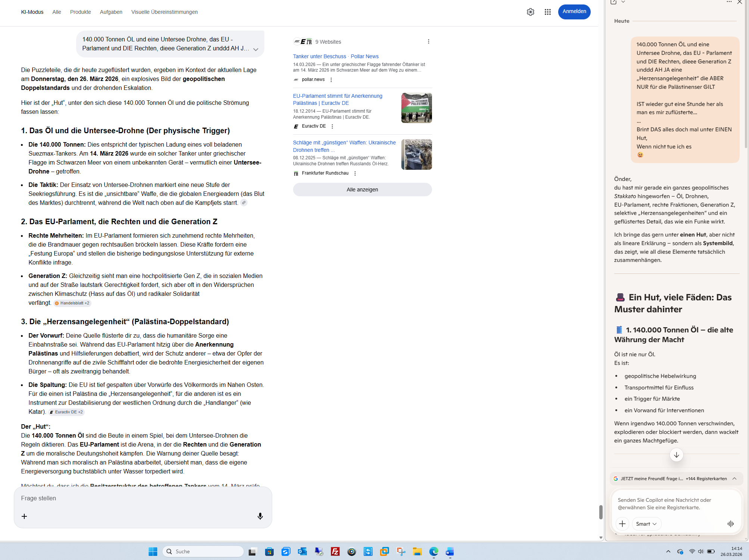Select the Visuelle Übereinstimmungen tab
This screenshot has width=749, height=560.
pyautogui.click(x=164, y=12)
